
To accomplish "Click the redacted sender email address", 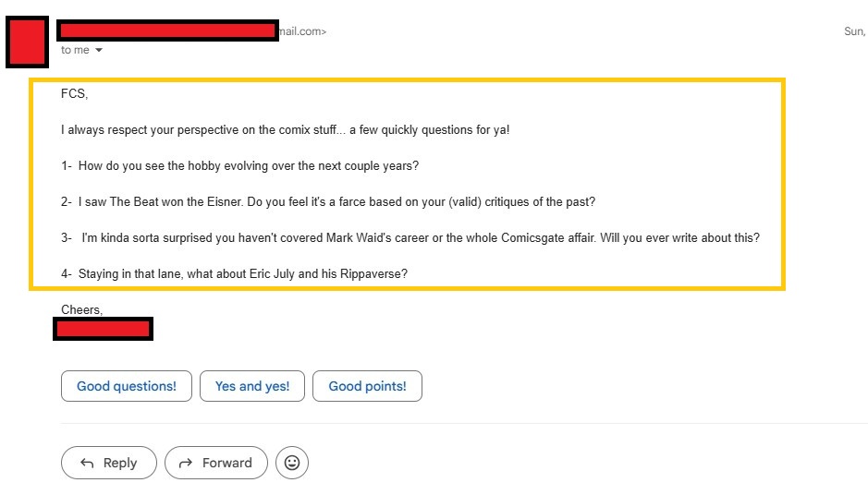I will coord(167,31).
